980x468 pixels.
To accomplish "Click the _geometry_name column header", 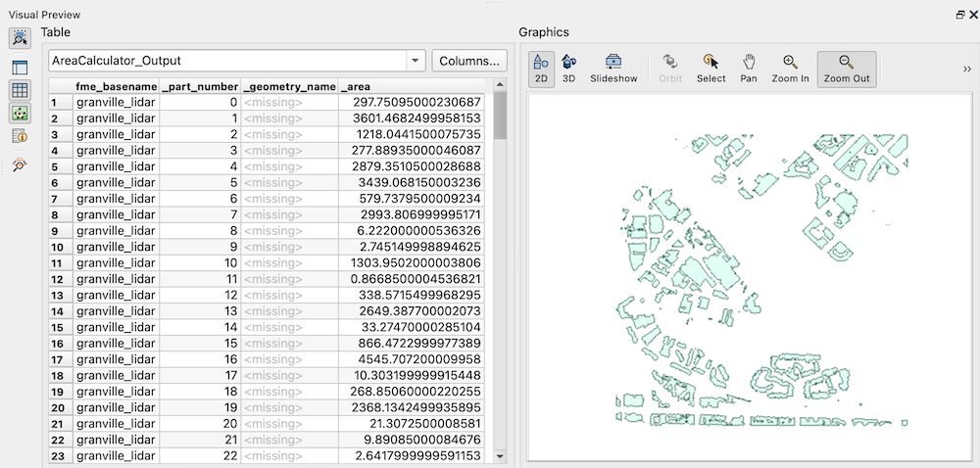I will click(289, 86).
